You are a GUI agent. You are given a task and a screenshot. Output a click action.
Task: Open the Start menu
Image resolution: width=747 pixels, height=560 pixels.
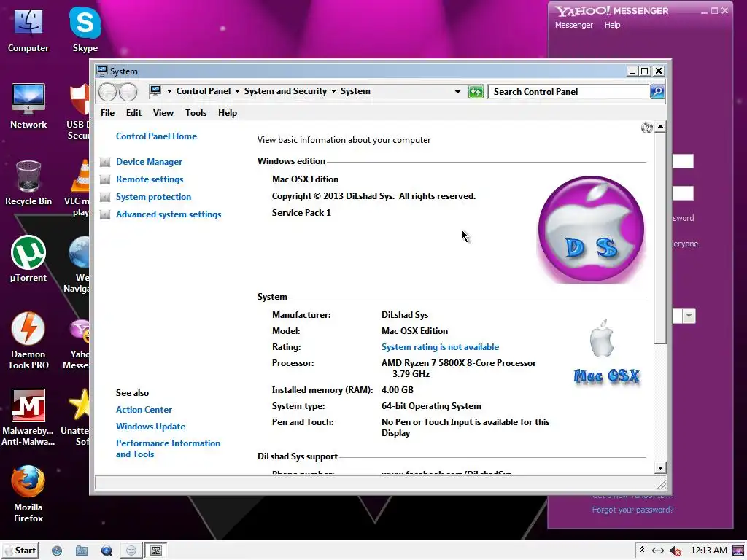(x=20, y=551)
